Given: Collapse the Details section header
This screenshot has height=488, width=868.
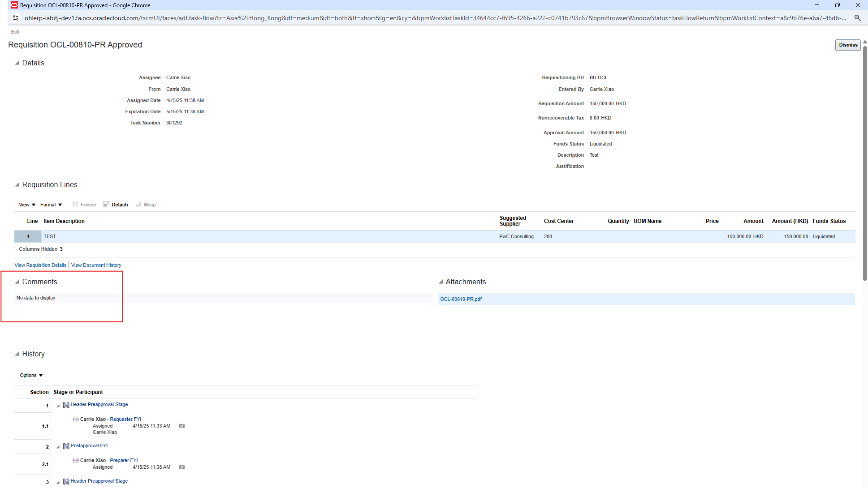Looking at the screenshot, I should click(17, 63).
